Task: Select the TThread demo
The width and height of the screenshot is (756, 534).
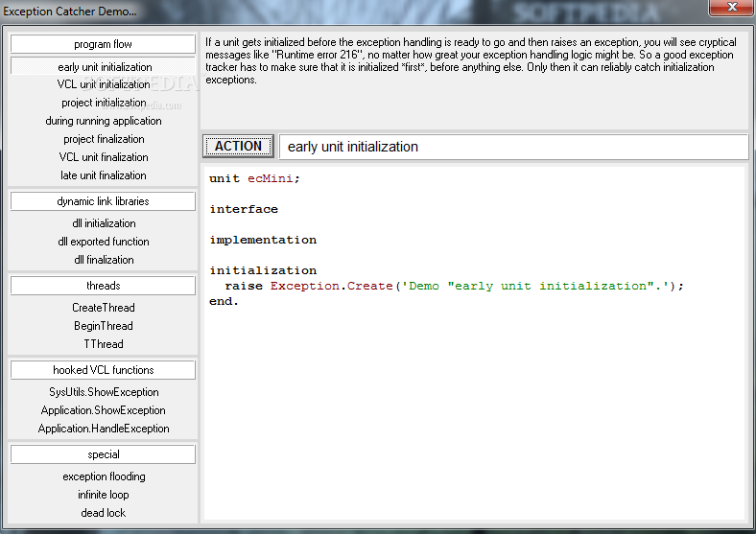Action: (104, 344)
